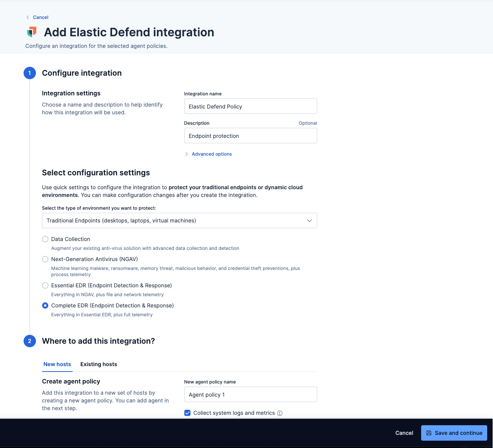Open the environment type dropdown
Screen dimensions: 493x448
tap(179, 220)
